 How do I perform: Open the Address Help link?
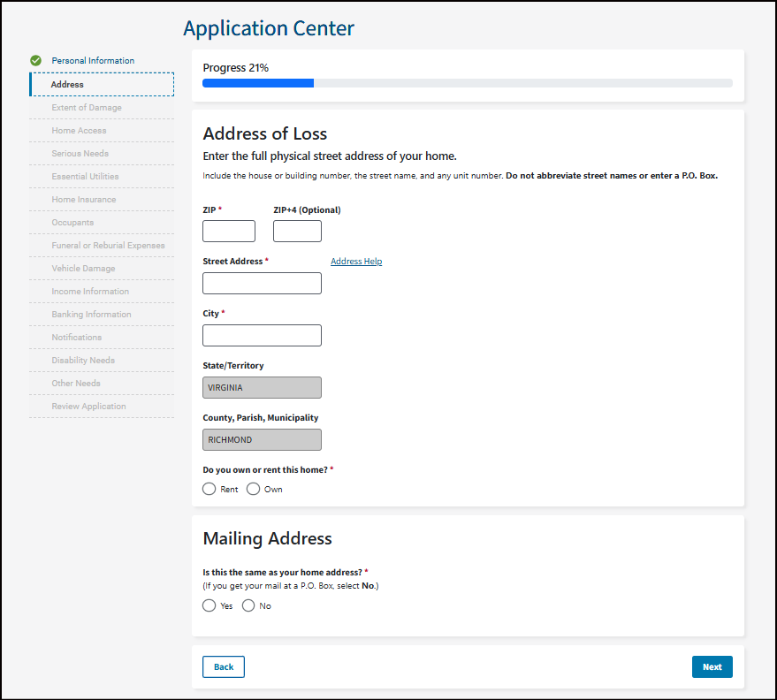coord(356,262)
